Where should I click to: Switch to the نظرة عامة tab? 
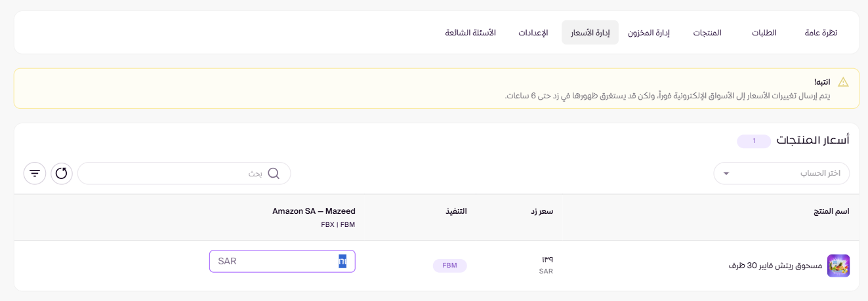[x=821, y=33]
